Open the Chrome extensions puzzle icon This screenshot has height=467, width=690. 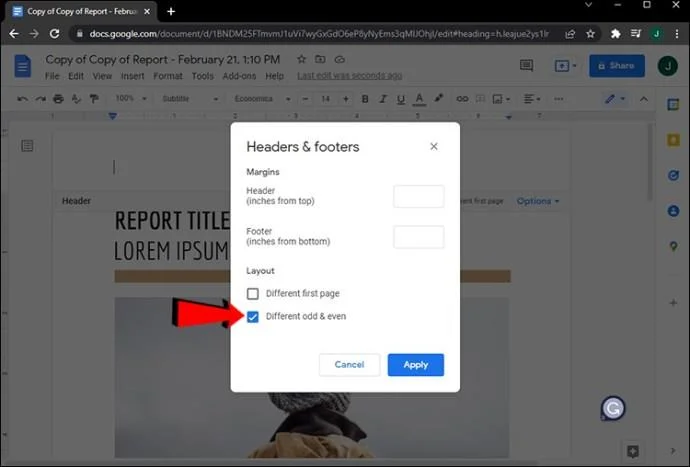click(x=615, y=34)
